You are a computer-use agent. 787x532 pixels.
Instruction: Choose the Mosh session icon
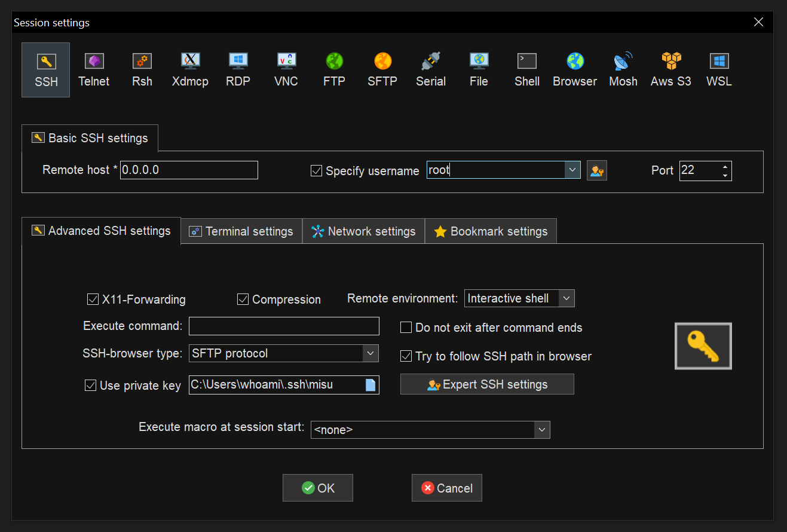click(623, 69)
